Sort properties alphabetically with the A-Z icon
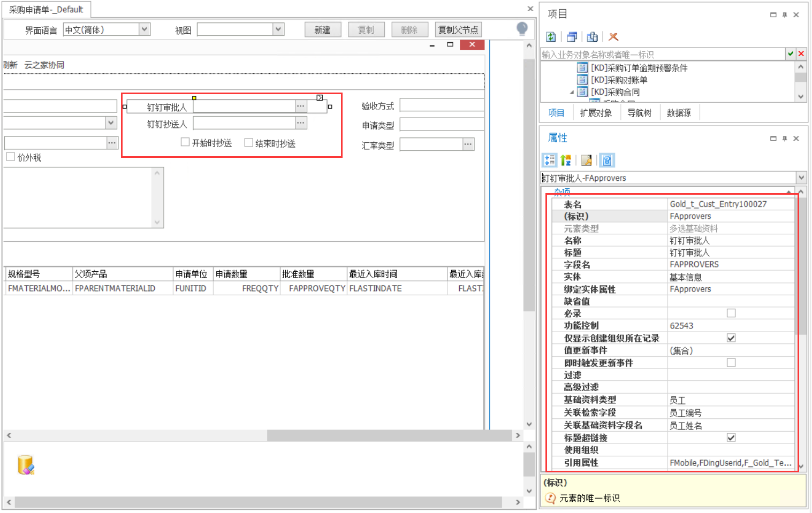The width and height of the screenshot is (812, 513). 566,160
